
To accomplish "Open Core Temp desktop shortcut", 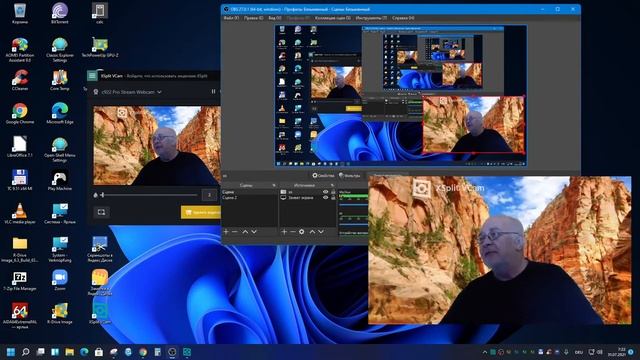I will pyautogui.click(x=60, y=80).
